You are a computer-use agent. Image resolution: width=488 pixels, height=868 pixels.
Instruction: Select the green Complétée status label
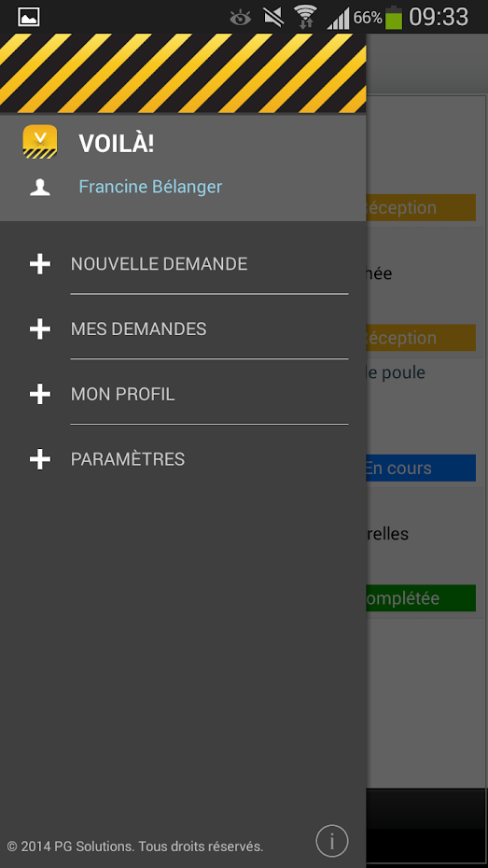point(421,598)
